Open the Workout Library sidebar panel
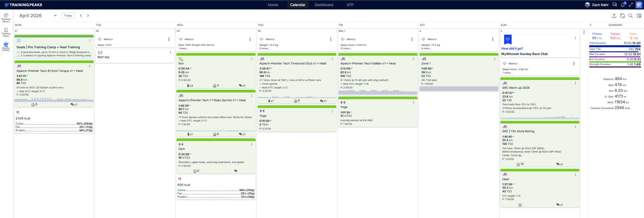Image resolution: width=644 pixels, height=218 pixels. pyautogui.click(x=6, y=18)
